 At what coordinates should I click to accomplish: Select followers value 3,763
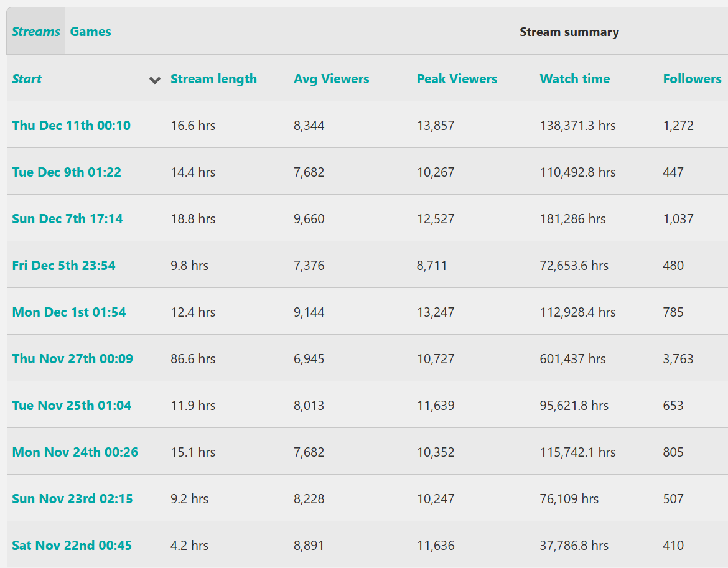coord(678,359)
